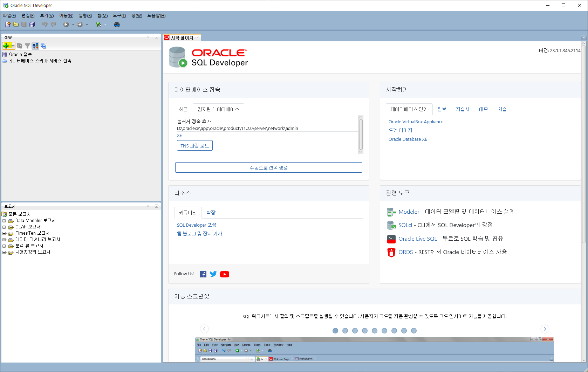Image resolution: width=588 pixels, height=372 pixels.
Task: Click the Forward navigation arrow icon
Action: coord(80,25)
